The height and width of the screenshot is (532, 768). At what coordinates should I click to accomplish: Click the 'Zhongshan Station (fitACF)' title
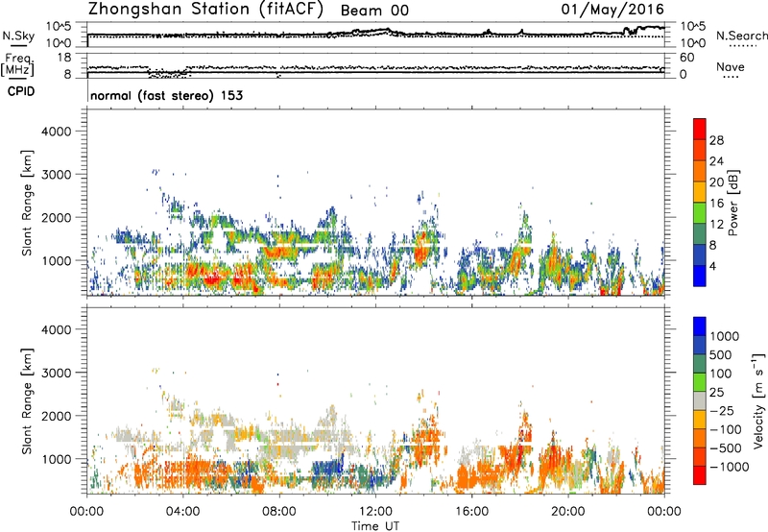click(205, 10)
